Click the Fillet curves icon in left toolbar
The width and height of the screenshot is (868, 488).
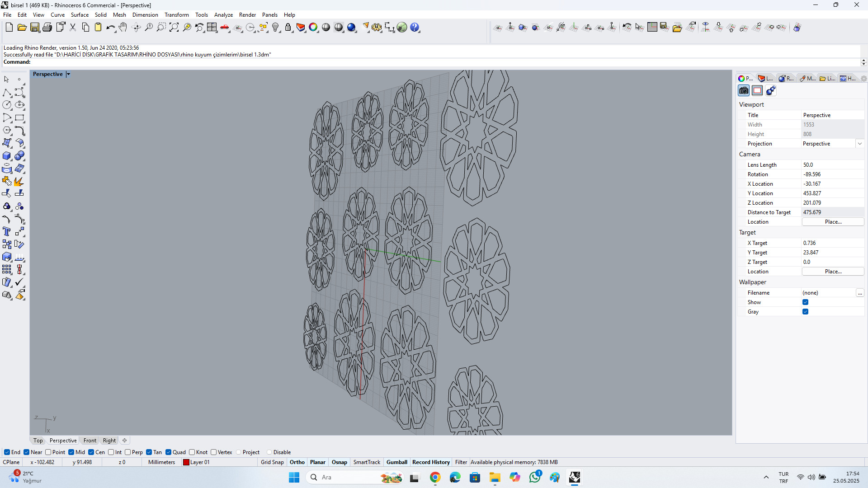(x=19, y=131)
